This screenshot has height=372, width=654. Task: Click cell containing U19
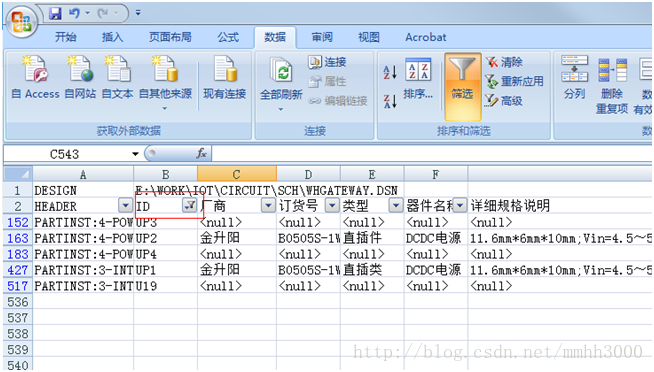[x=166, y=286]
